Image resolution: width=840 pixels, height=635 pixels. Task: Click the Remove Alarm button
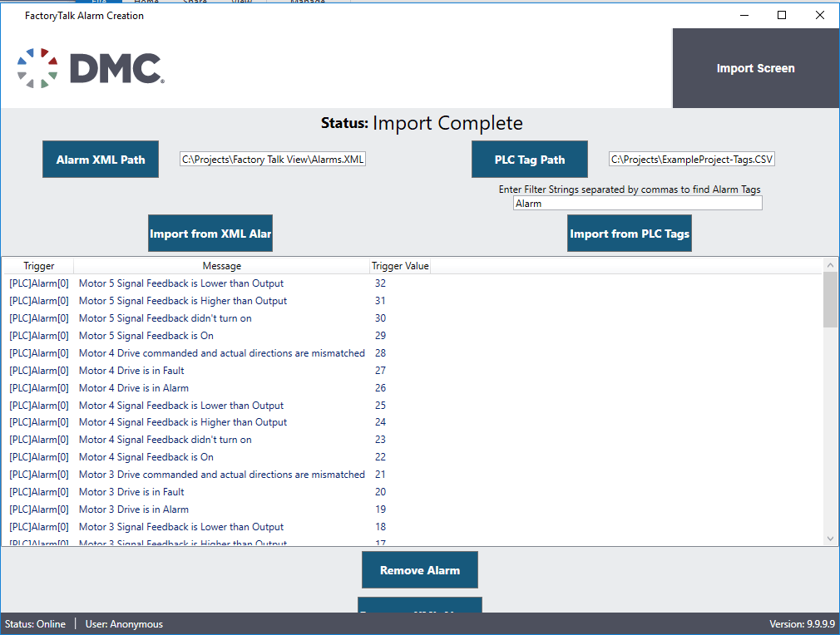pos(419,570)
